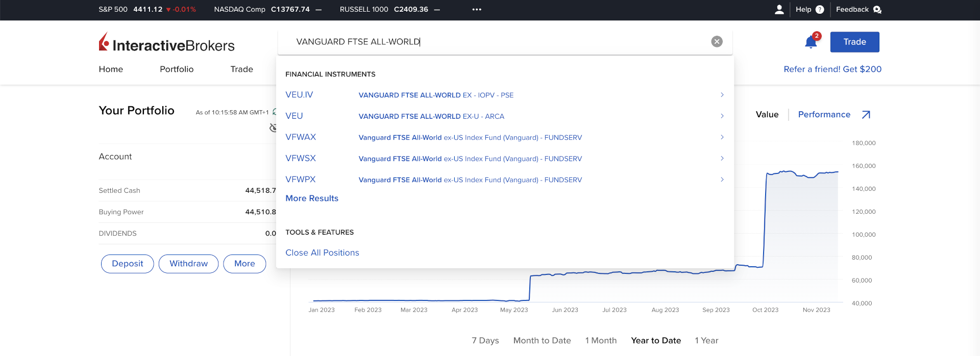Open the expand arrow icon beside Performance
The width and height of the screenshot is (980, 356).
866,115
